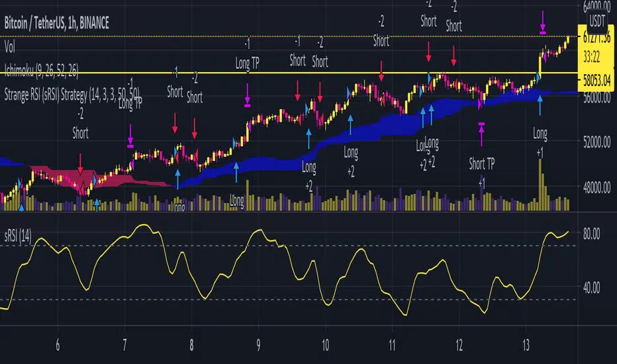Click the Short -2 red arrow before date 11
The height and width of the screenshot is (364, 617).
click(381, 71)
